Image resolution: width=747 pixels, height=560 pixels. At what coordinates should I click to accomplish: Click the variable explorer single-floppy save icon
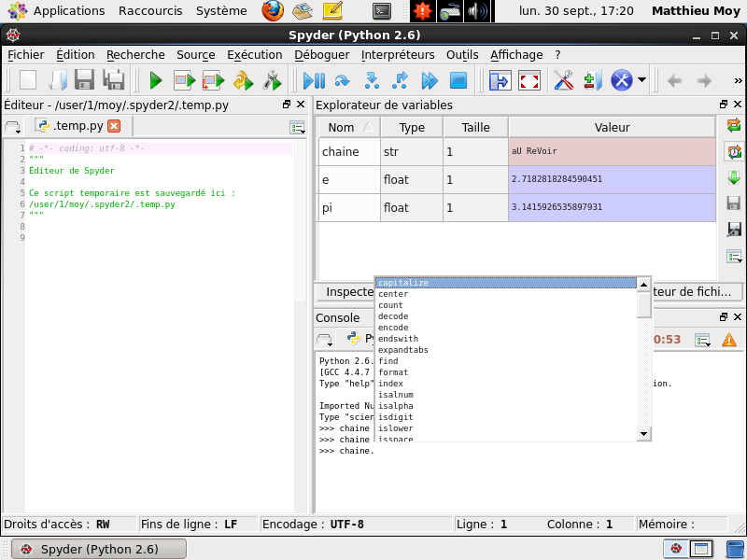coord(734,203)
